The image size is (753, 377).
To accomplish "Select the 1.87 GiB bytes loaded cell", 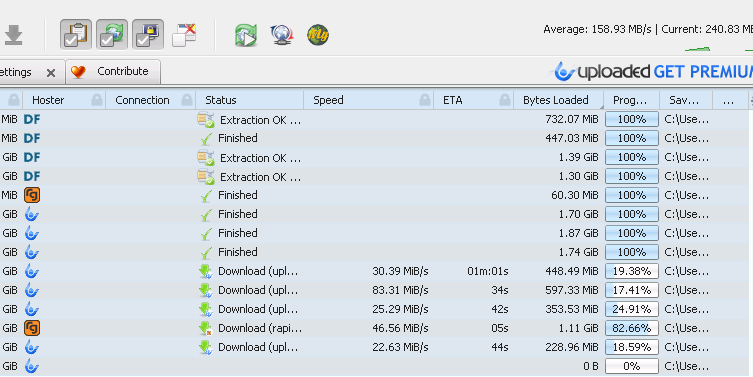I will (x=578, y=233).
